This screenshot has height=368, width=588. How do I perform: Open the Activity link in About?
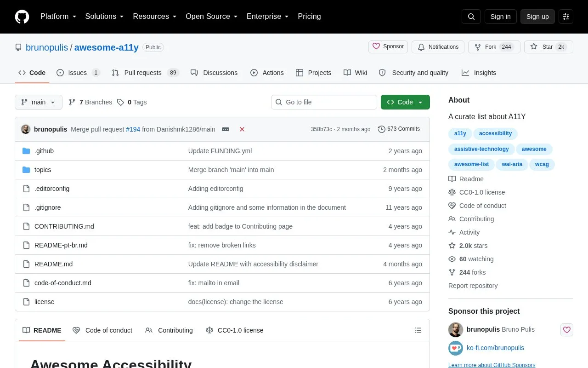464,232
